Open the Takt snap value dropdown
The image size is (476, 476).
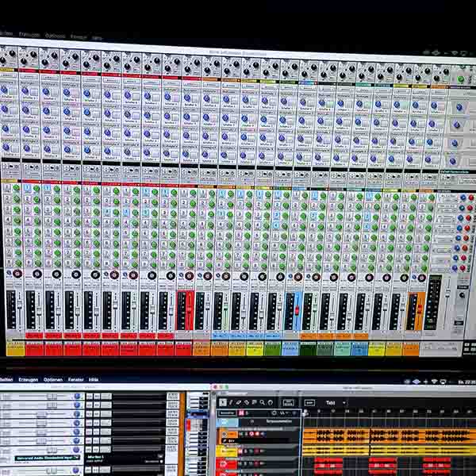pyautogui.click(x=336, y=403)
